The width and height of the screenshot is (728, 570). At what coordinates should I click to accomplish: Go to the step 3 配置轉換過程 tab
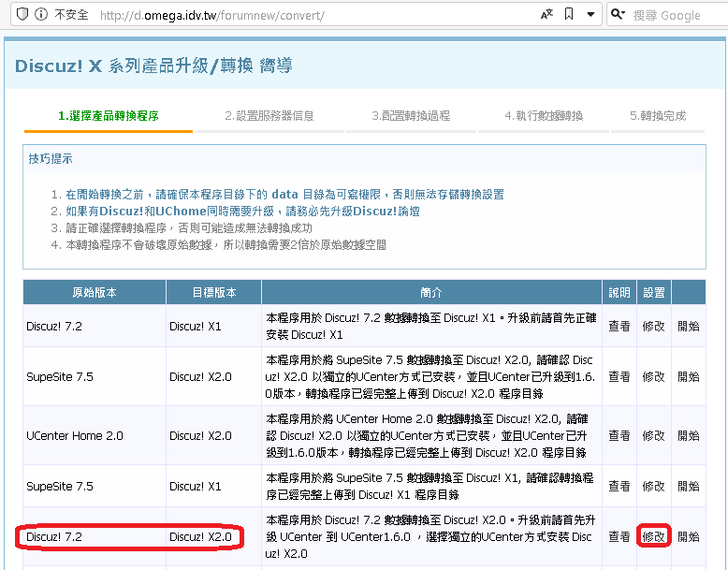[410, 116]
